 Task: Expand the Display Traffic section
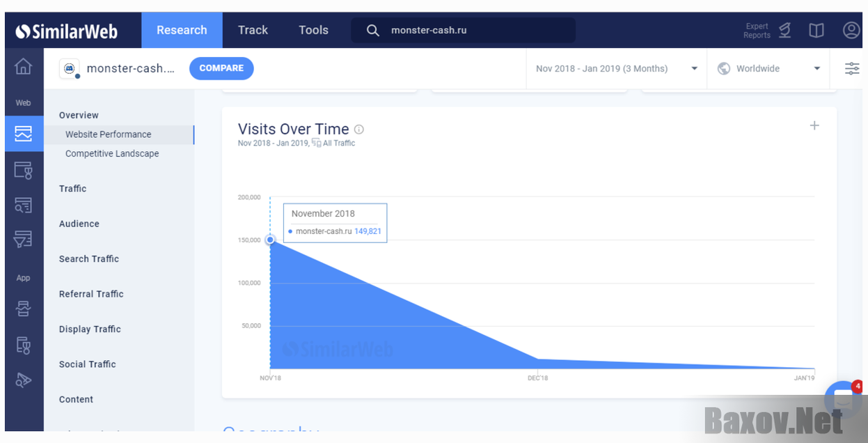90,329
